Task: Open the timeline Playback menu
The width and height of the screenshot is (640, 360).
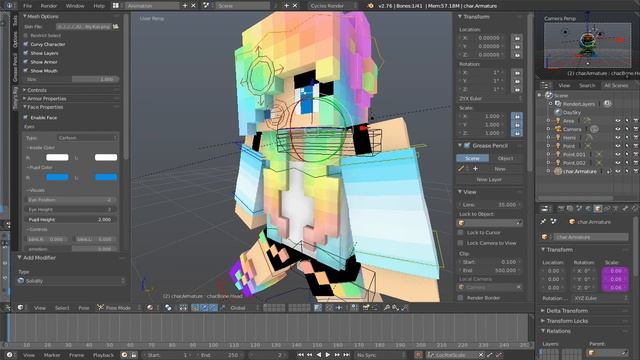Action: click(x=103, y=355)
